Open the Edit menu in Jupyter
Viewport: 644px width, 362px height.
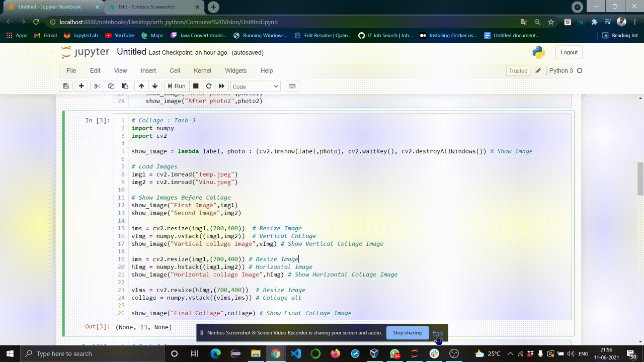click(x=95, y=71)
